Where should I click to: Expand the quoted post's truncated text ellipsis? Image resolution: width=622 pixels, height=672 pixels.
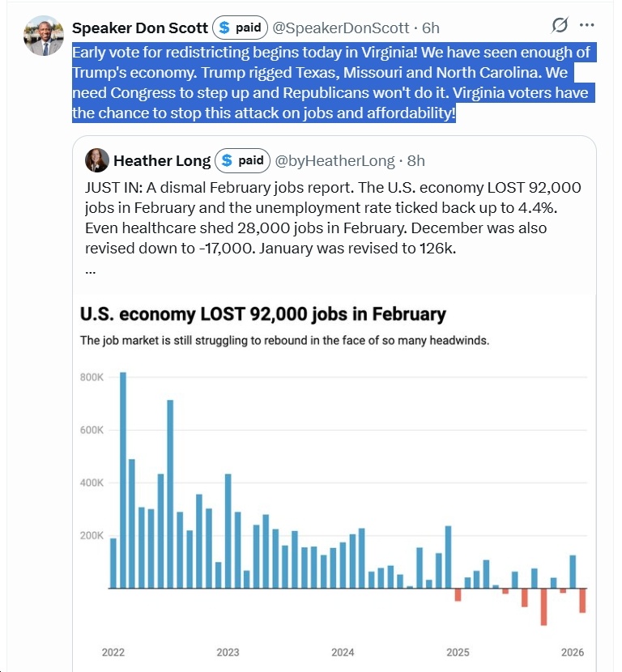[90, 270]
